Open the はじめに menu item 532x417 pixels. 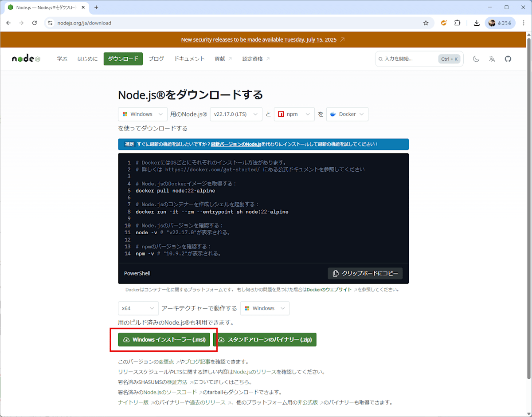pos(87,59)
